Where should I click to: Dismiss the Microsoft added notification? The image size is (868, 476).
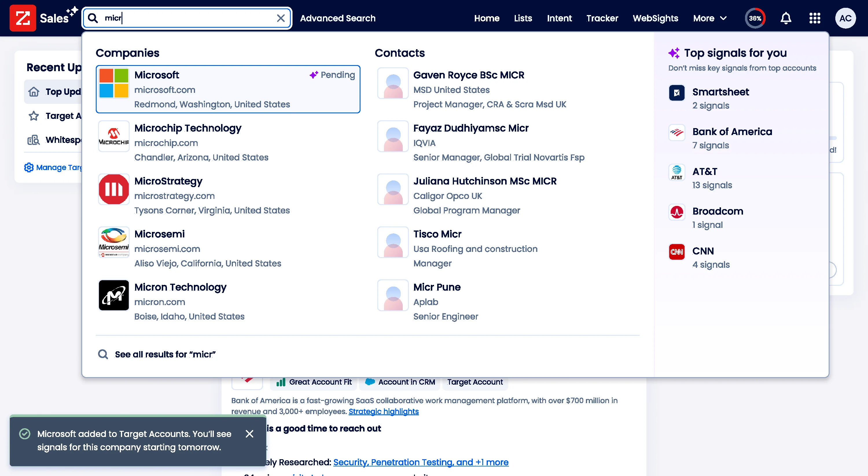pyautogui.click(x=250, y=434)
